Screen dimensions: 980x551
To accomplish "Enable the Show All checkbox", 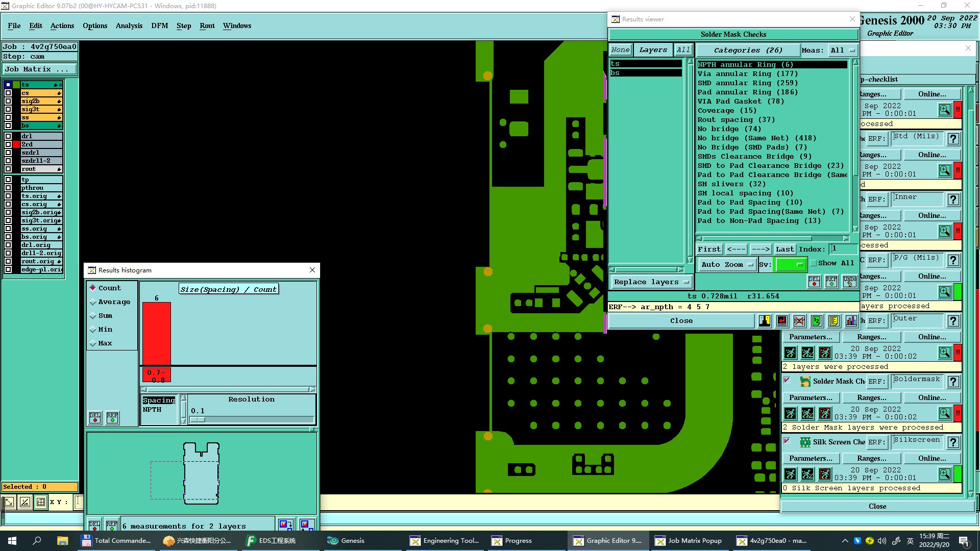I will click(x=814, y=263).
